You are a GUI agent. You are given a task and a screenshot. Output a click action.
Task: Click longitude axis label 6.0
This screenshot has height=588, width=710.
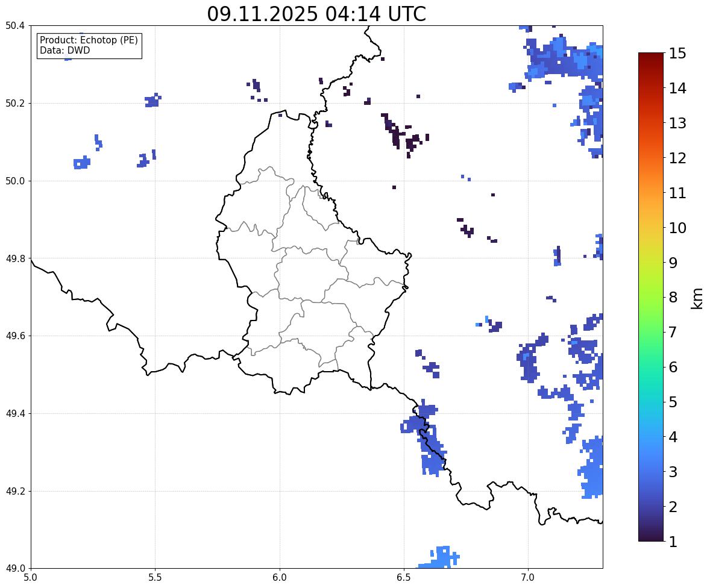280,578
